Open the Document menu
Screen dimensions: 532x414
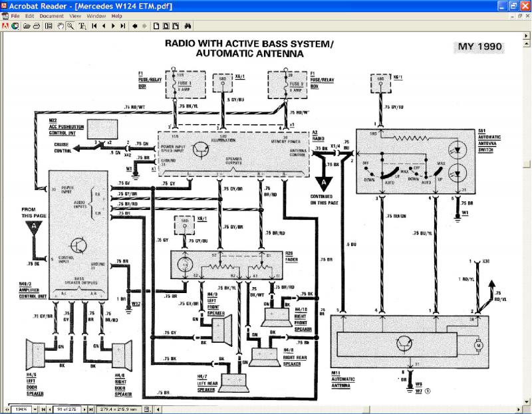point(52,16)
